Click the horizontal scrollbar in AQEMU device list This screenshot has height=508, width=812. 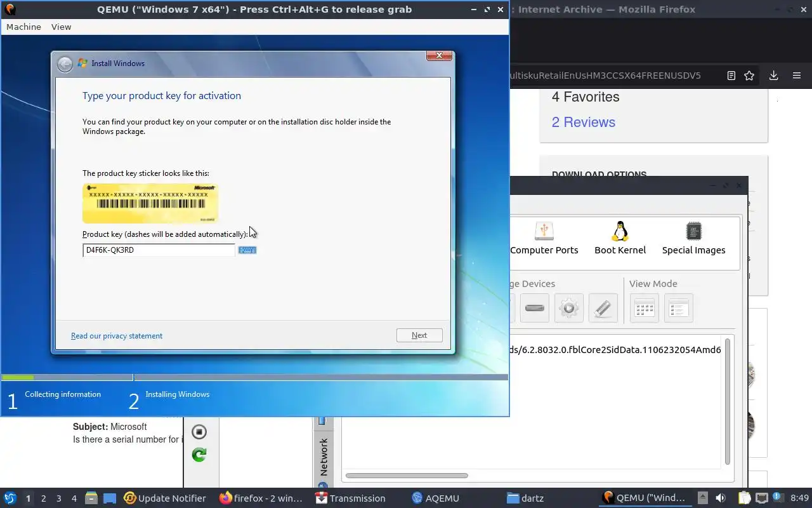pos(407,475)
